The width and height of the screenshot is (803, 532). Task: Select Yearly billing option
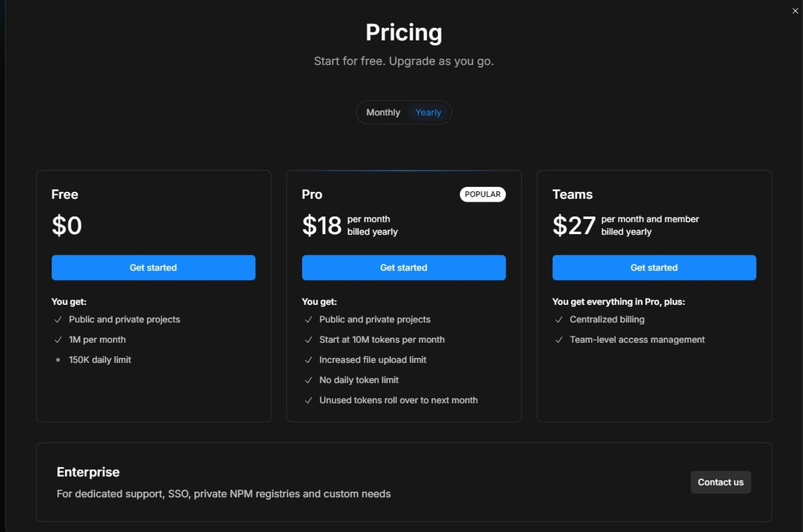428,112
